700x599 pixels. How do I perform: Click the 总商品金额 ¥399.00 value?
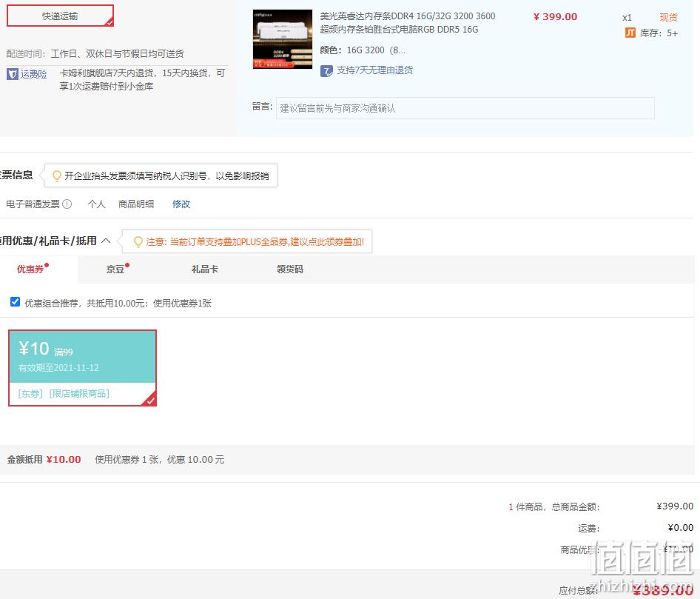(675, 506)
